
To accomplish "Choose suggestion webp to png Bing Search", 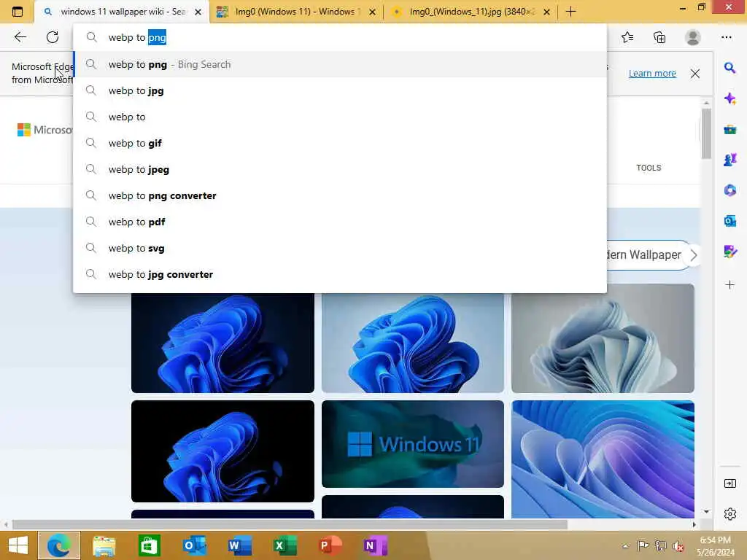I will pyautogui.click(x=340, y=64).
